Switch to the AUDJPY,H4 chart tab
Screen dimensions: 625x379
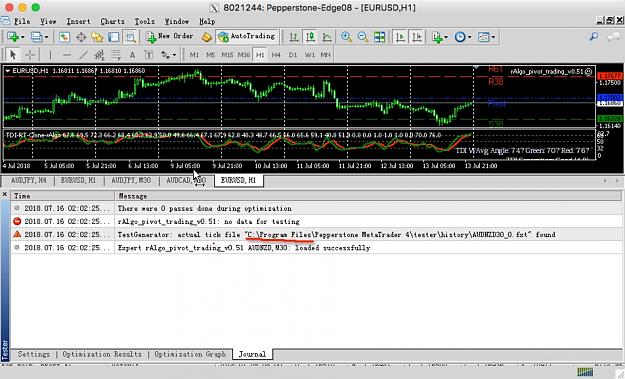[x=28, y=180]
